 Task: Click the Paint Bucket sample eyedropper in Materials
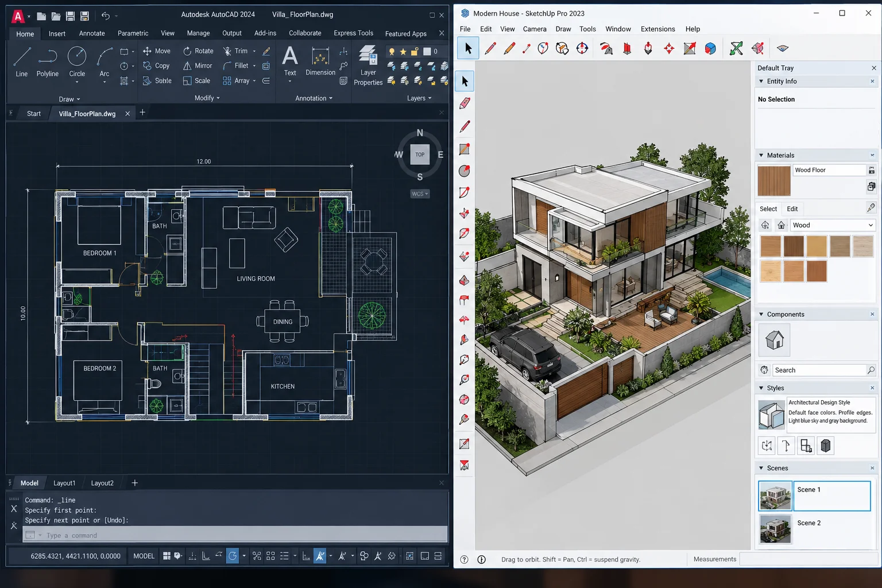(871, 207)
